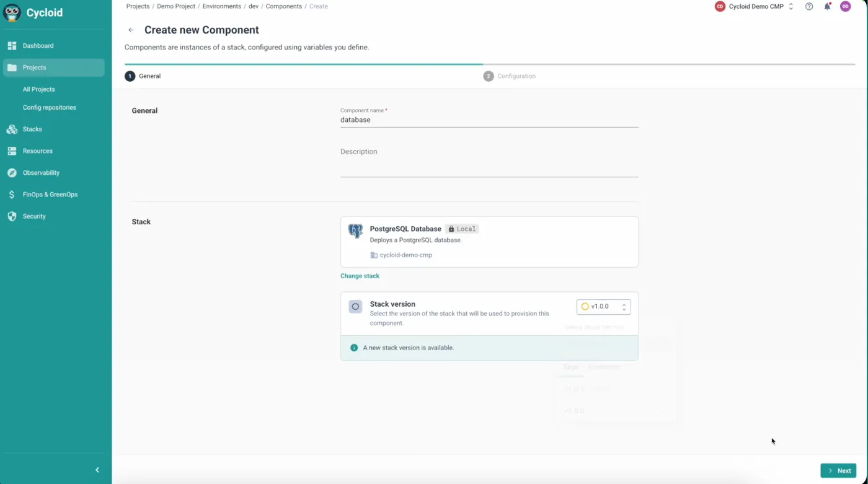Screen dimensions: 868x484
Task: Select Projects in the sidebar
Action: [x=54, y=68]
